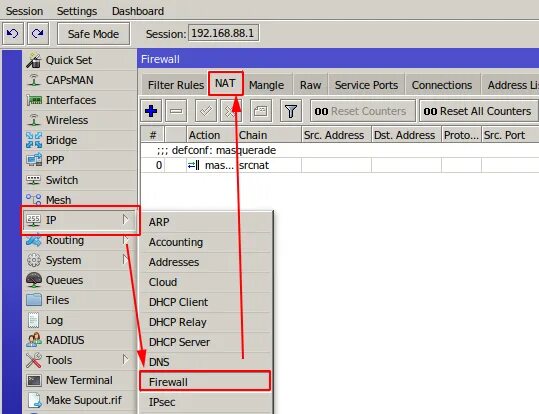Screen dimensions: 539x414
Task: Choose IPsec from IP submenu
Action: coord(206,402)
